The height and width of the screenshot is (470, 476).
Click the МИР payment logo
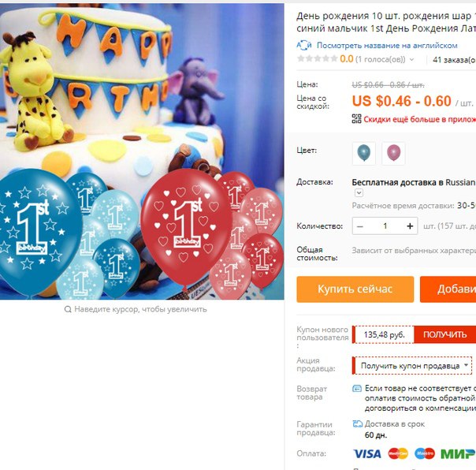458,454
